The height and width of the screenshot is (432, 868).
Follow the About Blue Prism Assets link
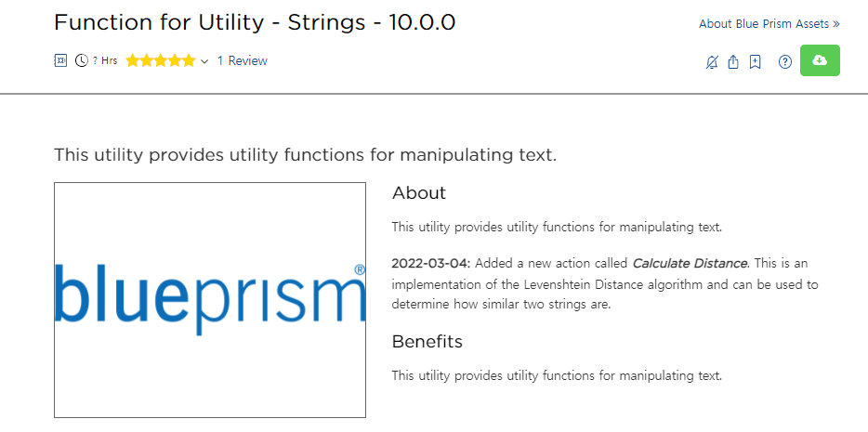pyautogui.click(x=769, y=24)
